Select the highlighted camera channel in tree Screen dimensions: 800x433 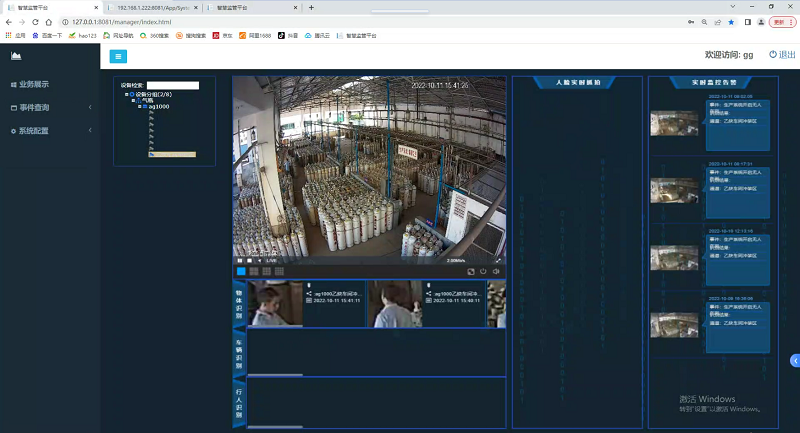(172, 154)
